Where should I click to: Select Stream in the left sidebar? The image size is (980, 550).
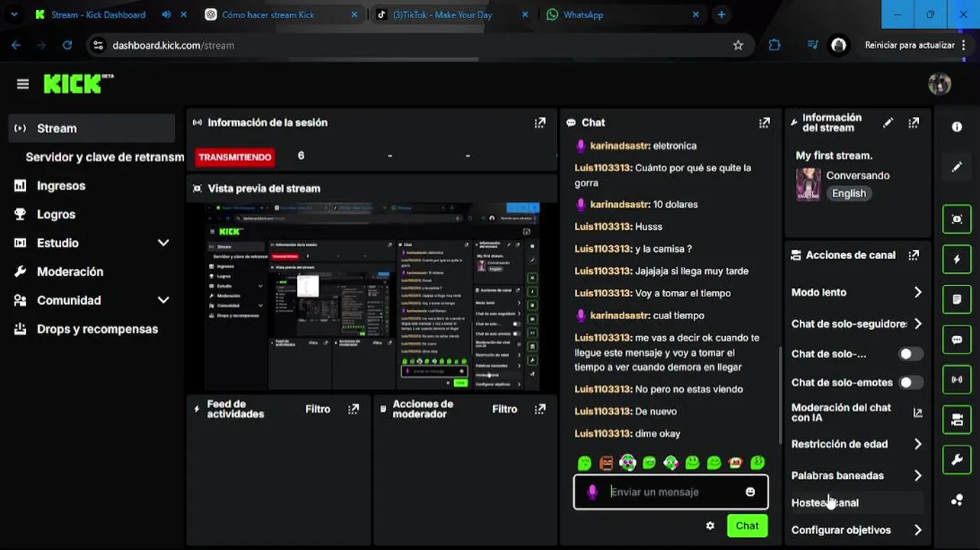tap(92, 128)
